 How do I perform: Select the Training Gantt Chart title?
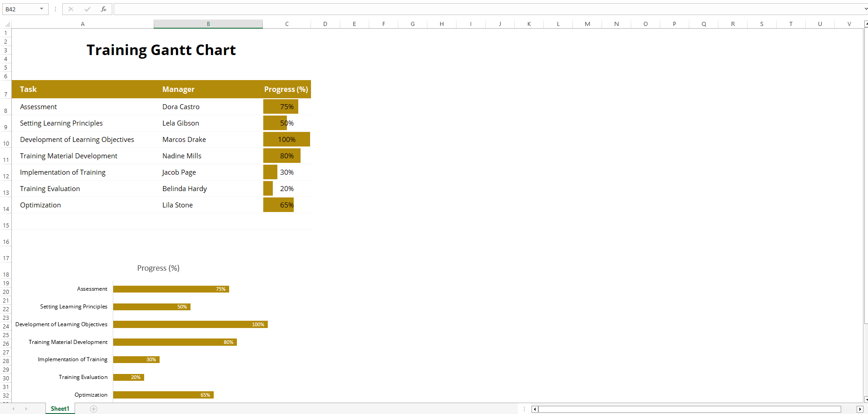(161, 50)
